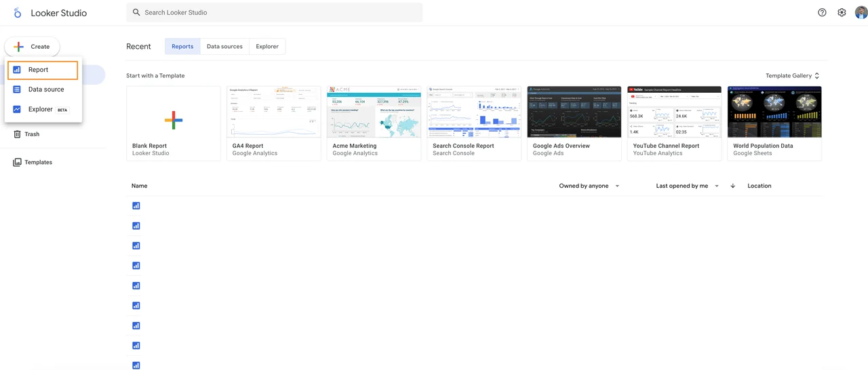Click the Report bar chart icon

tap(17, 70)
